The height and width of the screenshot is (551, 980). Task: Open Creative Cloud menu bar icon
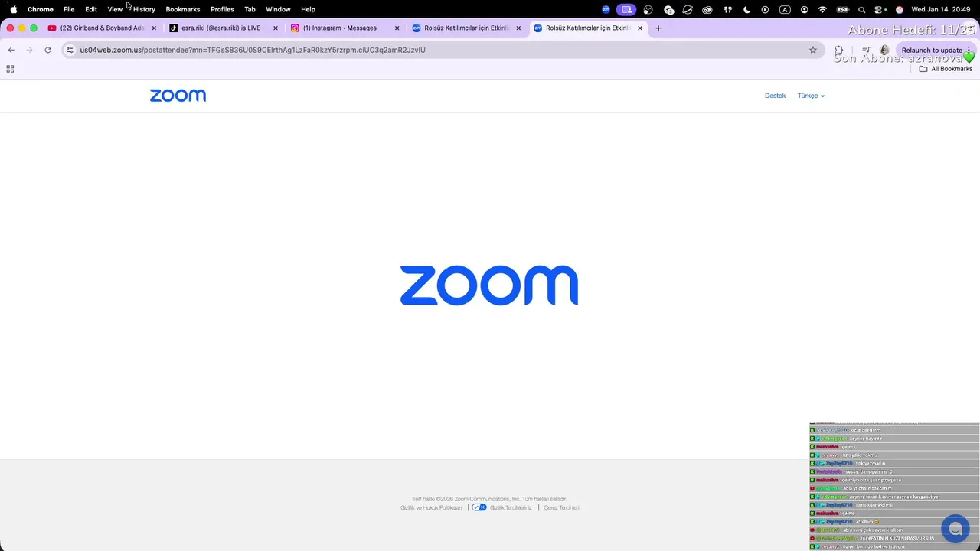click(707, 9)
